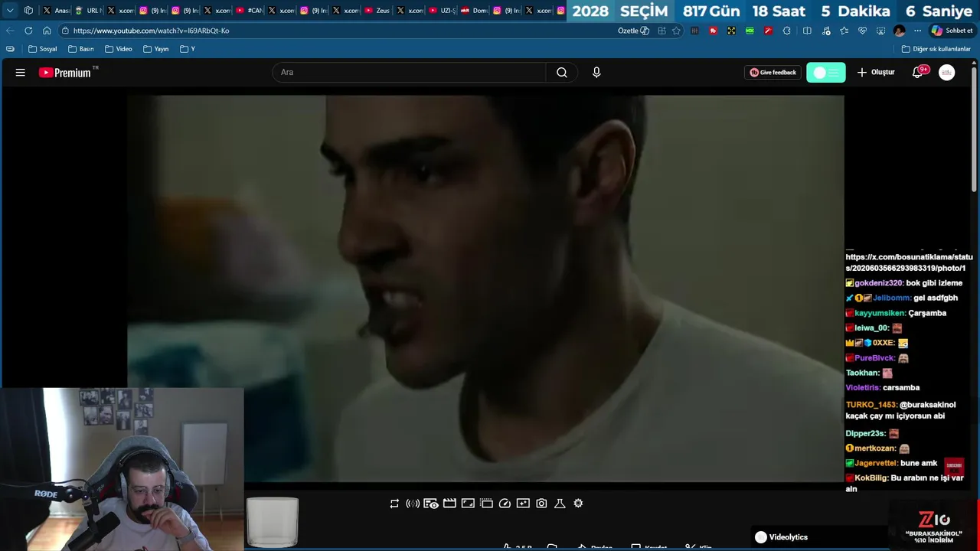
Task: Click the Özetle summarize button
Action: (633, 31)
